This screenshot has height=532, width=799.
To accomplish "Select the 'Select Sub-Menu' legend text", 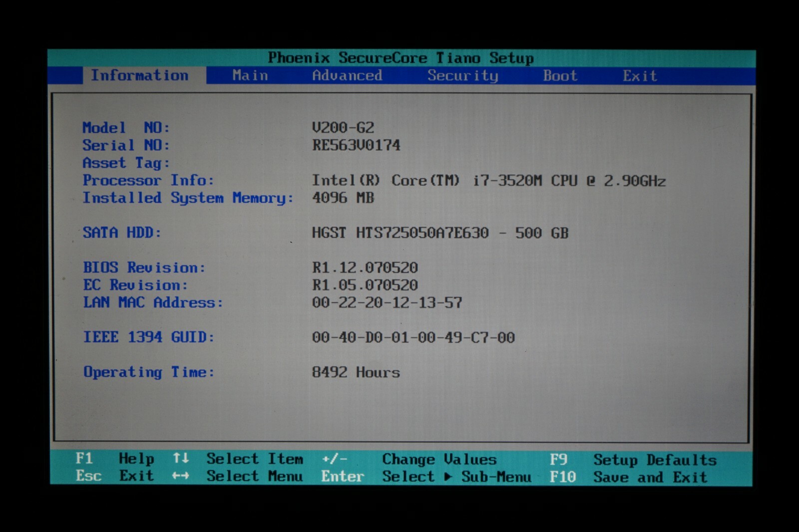I will 457,477.
